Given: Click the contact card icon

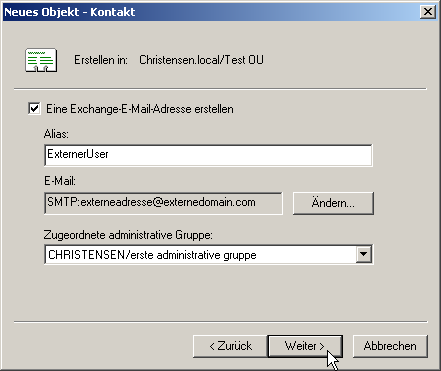Looking at the screenshot, I should (x=41, y=60).
